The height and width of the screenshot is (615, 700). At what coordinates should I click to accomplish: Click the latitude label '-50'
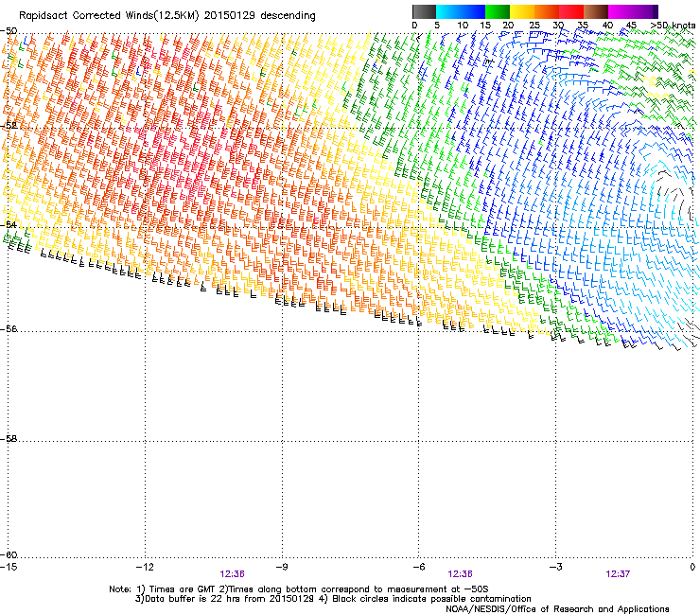pyautogui.click(x=9, y=31)
